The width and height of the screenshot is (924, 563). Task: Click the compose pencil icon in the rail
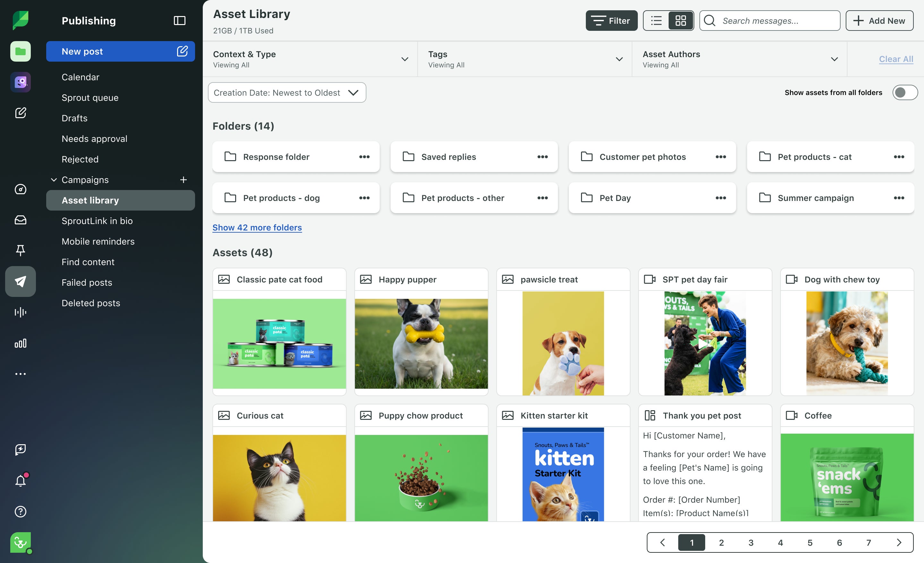pyautogui.click(x=20, y=113)
